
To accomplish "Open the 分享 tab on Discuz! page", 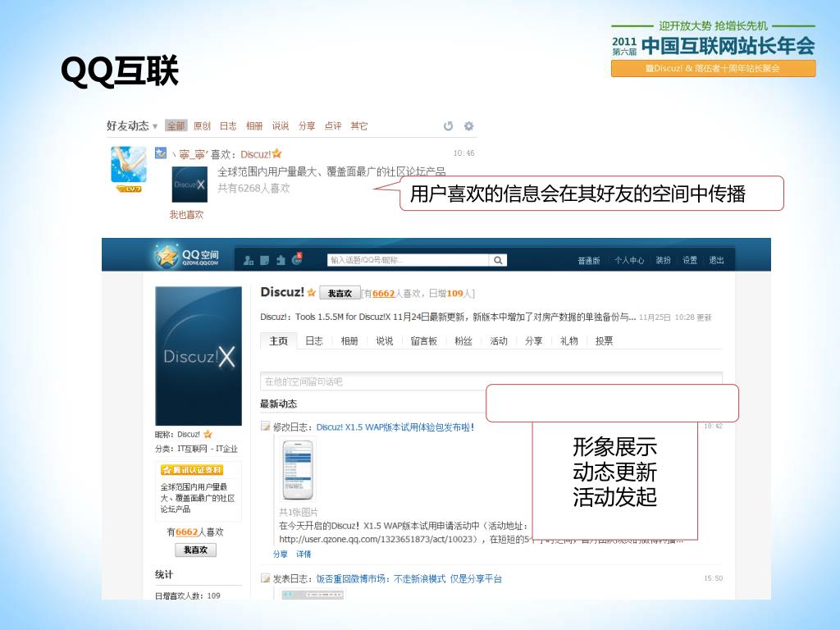I will tap(533, 340).
